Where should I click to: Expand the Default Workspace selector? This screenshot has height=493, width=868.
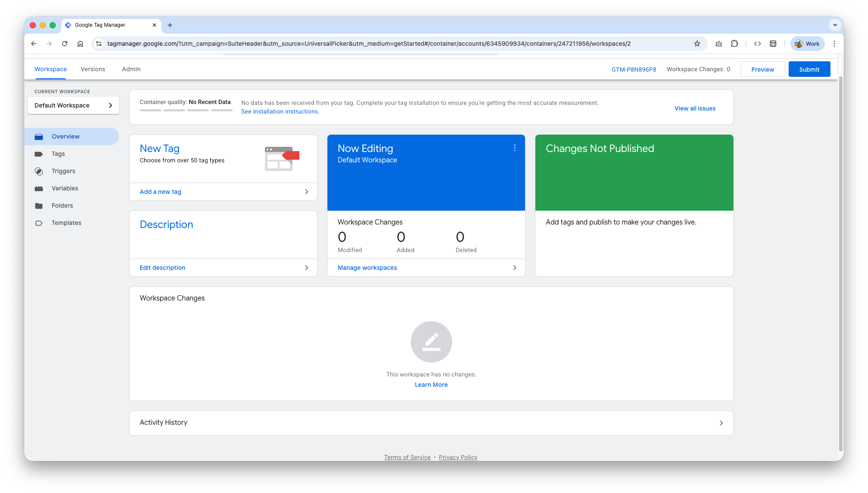pyautogui.click(x=73, y=105)
